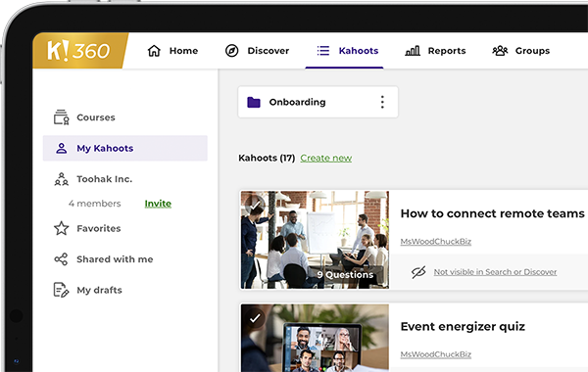The width and height of the screenshot is (588, 372).
Task: Click the 9 Questions label
Action: point(345,275)
